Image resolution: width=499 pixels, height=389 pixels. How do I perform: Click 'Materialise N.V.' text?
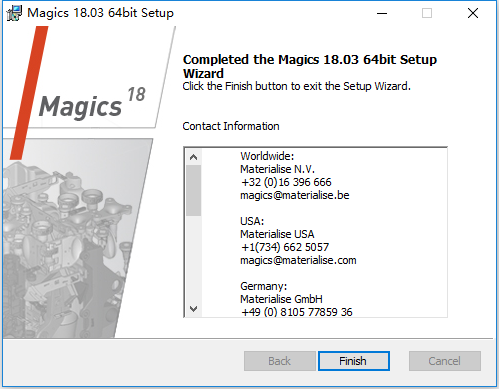coord(277,169)
